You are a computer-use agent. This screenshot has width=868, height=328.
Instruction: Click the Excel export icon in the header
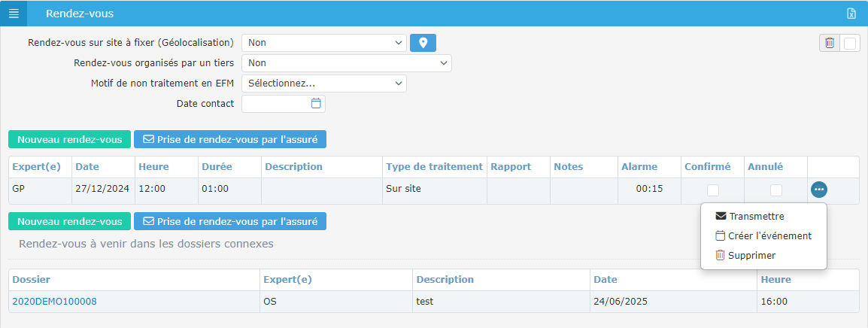[x=851, y=14]
